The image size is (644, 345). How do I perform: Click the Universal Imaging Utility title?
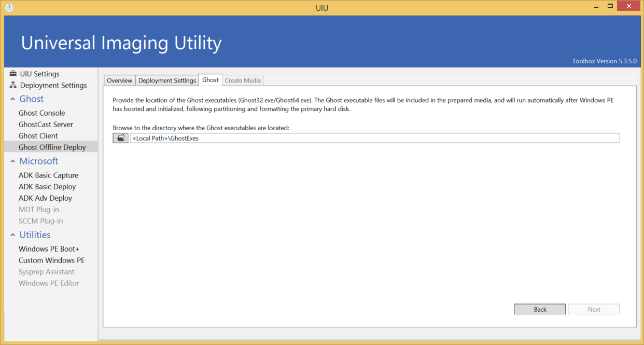pyautogui.click(x=121, y=43)
